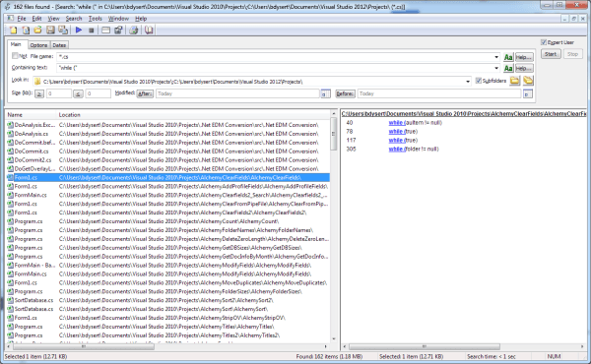Click the Help... button for Containing text
591x364 pixels.
(524, 69)
